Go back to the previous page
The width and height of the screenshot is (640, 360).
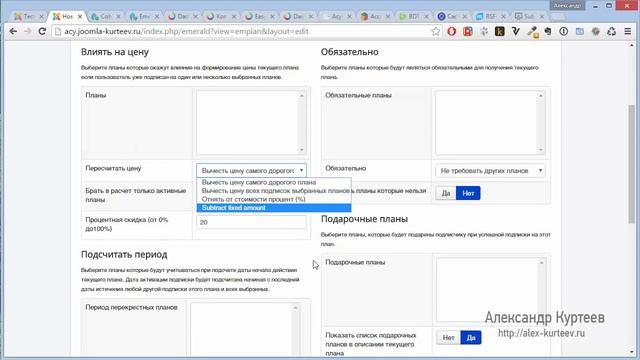pos(13,31)
